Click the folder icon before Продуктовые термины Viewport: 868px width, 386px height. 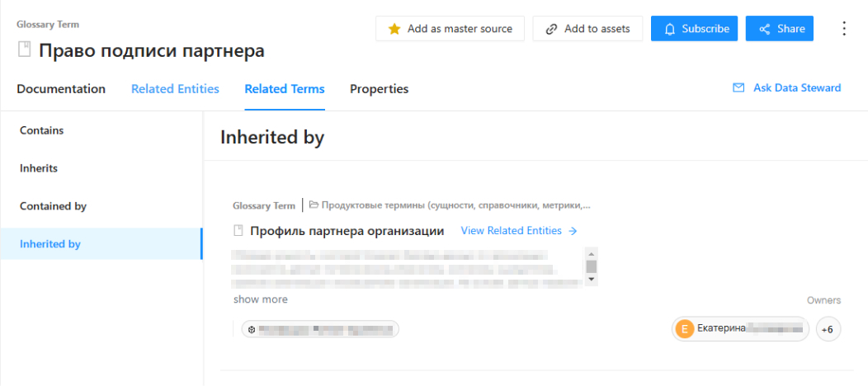[314, 205]
